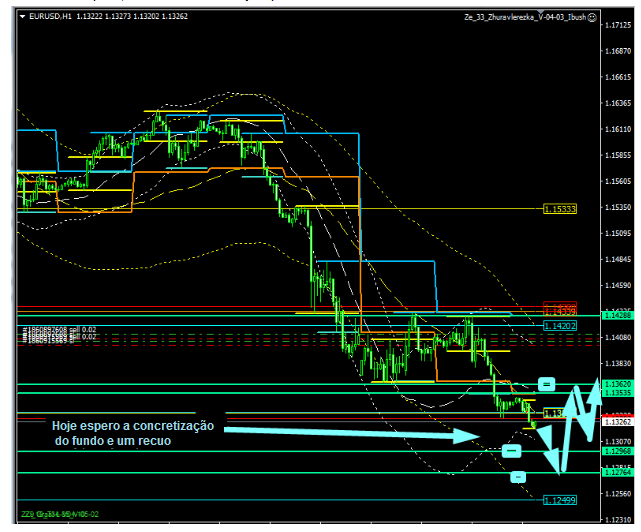This screenshot has width=641, height=532.
Task: Select the 1.14202 blue price label
Action: pos(560,326)
